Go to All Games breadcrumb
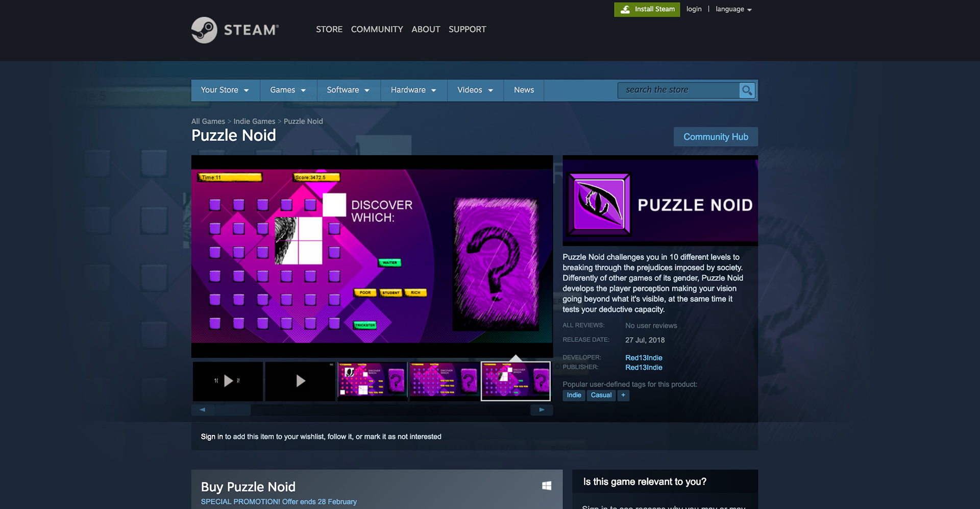Image resolution: width=980 pixels, height=509 pixels. [208, 121]
